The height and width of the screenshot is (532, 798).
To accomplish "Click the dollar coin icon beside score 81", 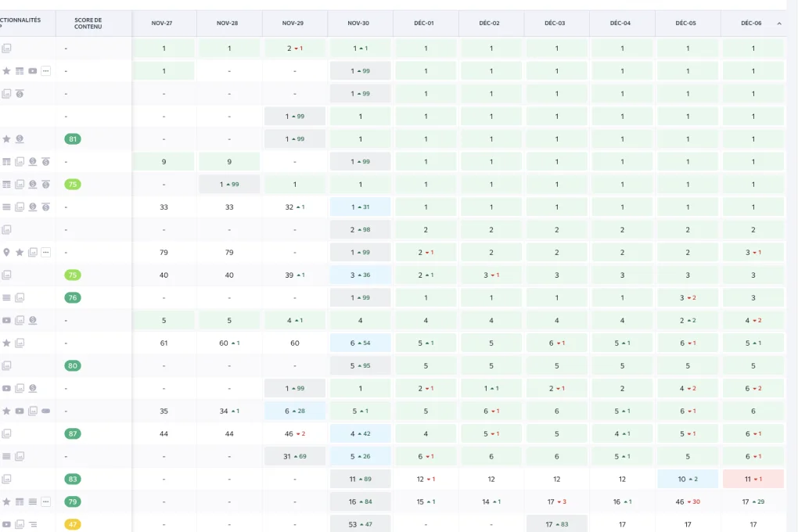I will [20, 139].
